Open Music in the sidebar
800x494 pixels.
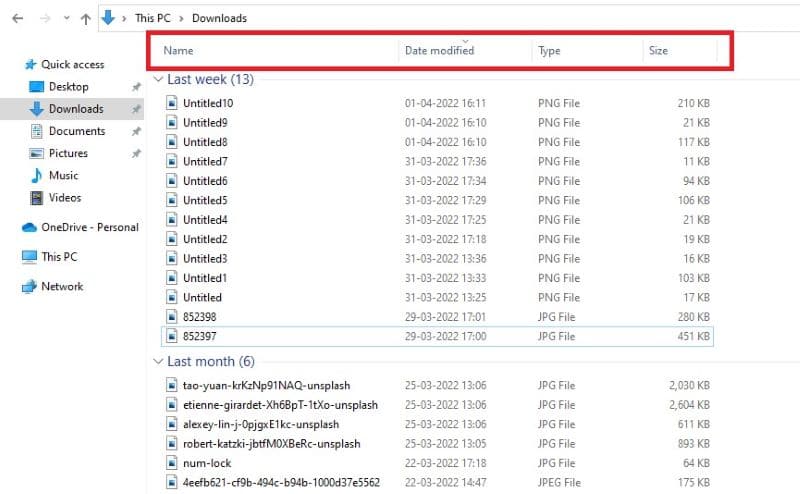tap(63, 176)
